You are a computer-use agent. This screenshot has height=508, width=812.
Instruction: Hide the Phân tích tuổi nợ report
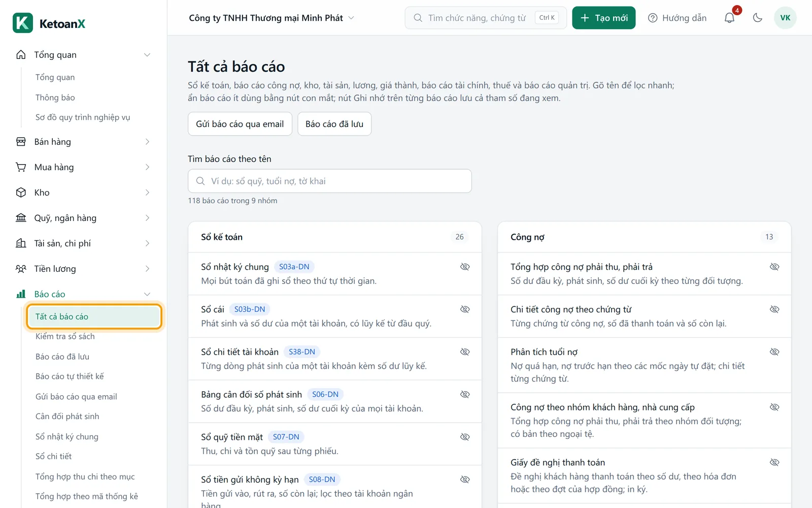[774, 352]
